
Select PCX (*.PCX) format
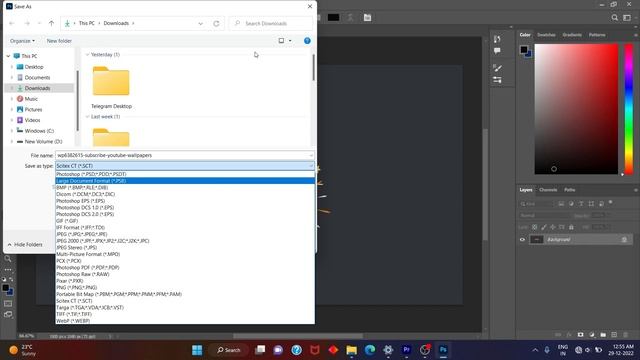pyautogui.click(x=185, y=261)
